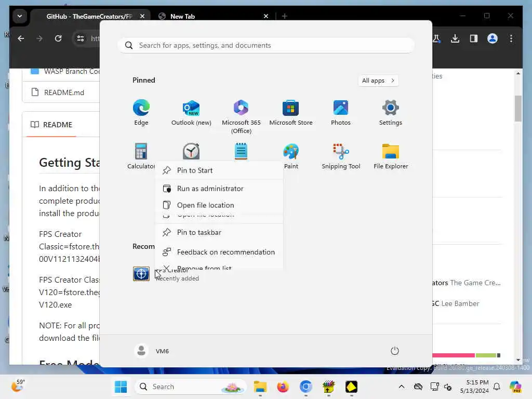Screen dimensions: 532x399
Task: Switch to the GitHub TheGameCreators tab
Action: (x=89, y=16)
